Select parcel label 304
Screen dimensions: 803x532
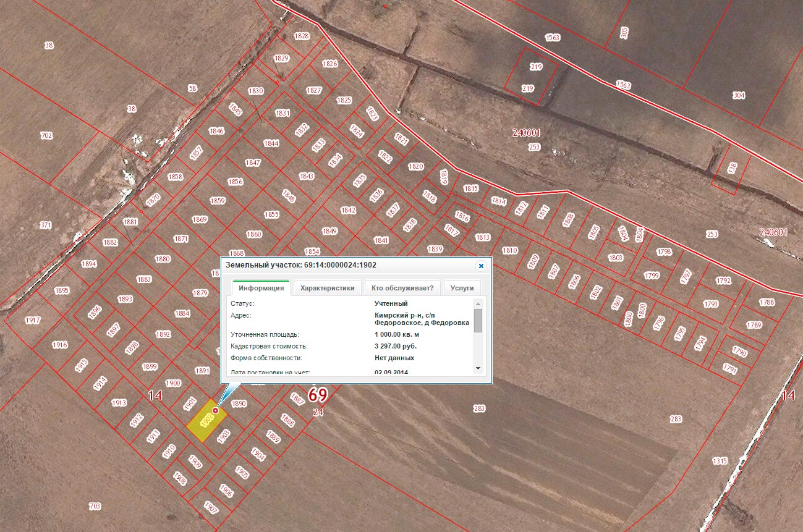pos(739,95)
